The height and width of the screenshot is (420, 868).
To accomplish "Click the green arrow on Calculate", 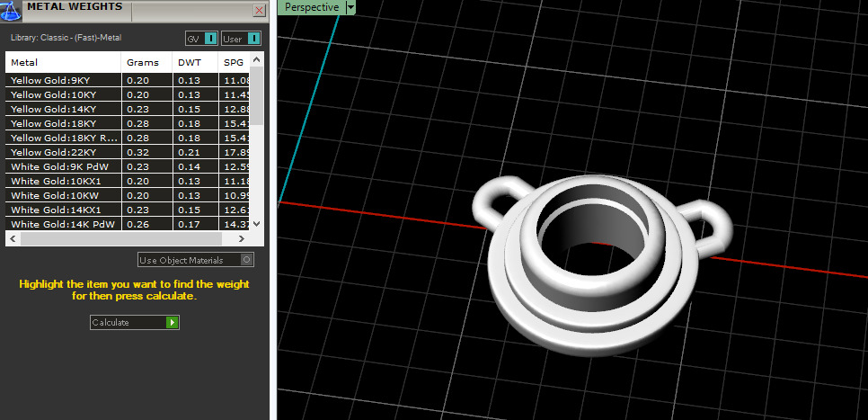I will click(173, 323).
